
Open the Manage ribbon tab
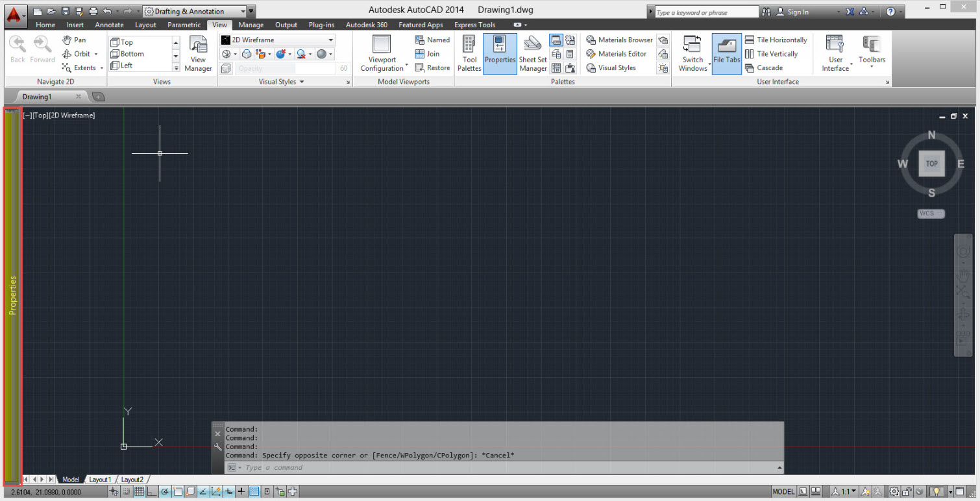[x=251, y=25]
